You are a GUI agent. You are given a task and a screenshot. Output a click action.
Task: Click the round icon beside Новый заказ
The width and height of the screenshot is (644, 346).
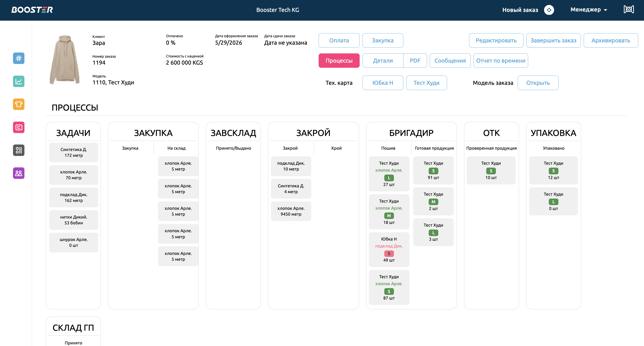(549, 10)
